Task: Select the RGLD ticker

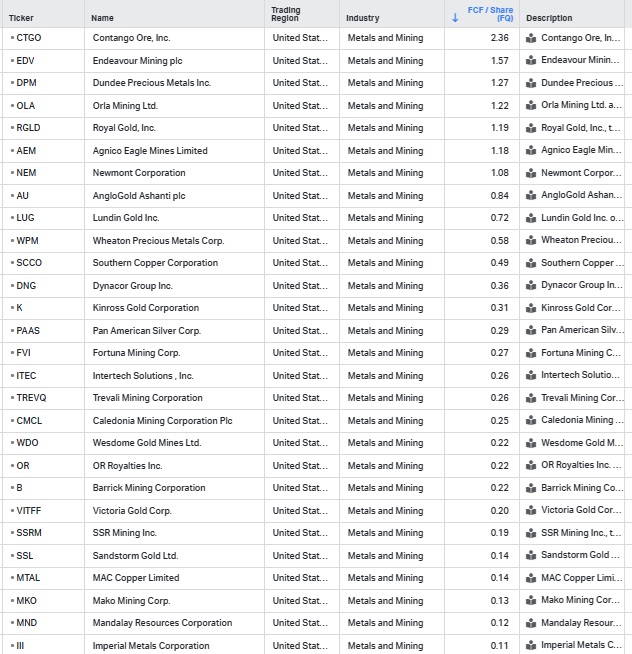Action: point(28,128)
